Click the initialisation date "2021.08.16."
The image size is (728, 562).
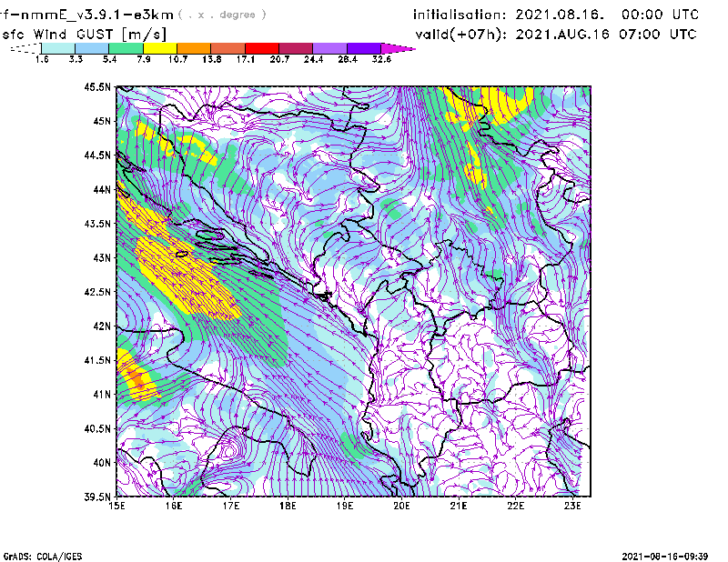pyautogui.click(x=560, y=15)
